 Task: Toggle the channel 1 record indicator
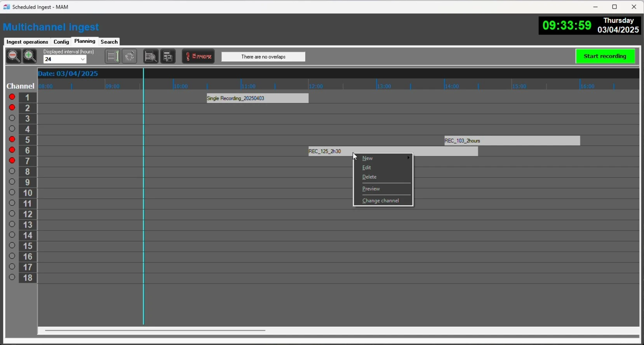click(x=12, y=97)
